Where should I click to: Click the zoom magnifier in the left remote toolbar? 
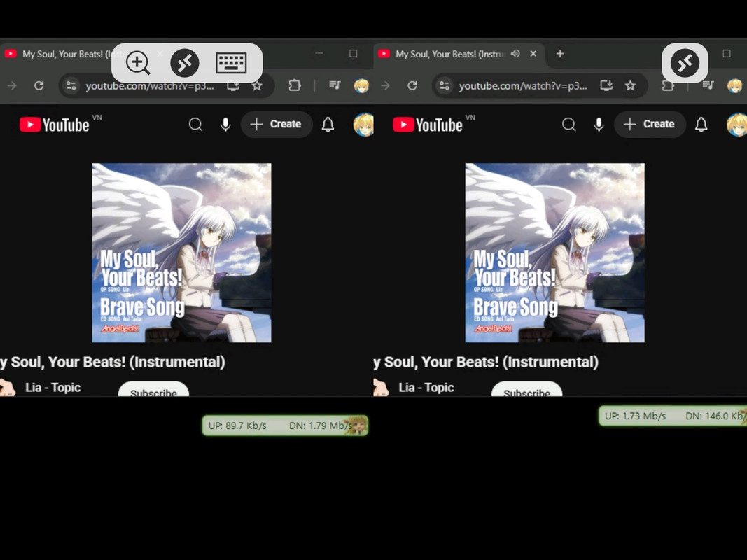pos(138,63)
